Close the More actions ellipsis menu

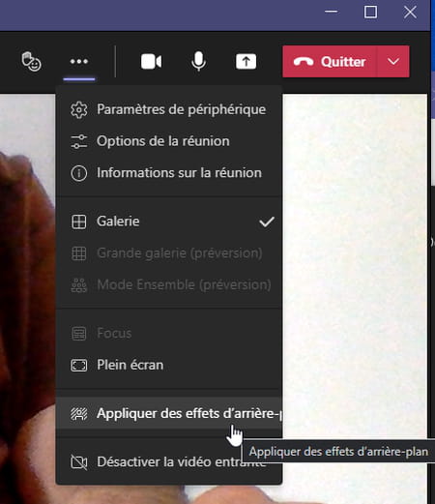coord(79,61)
